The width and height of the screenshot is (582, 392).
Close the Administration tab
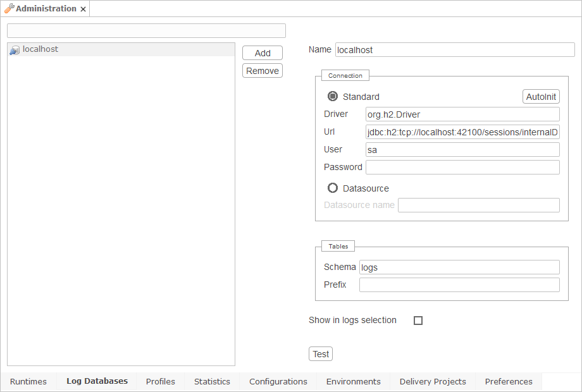pyautogui.click(x=83, y=8)
